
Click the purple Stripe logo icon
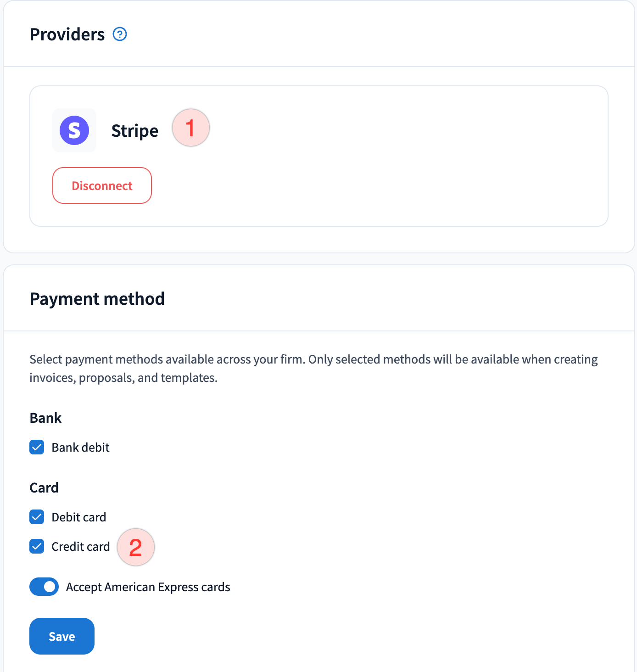coord(74,130)
